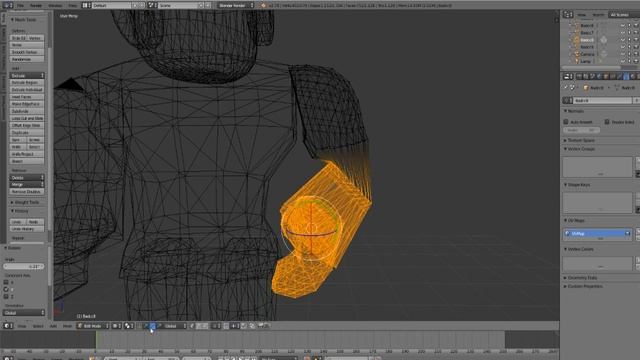640x360 pixels.
Task: Open the Render menu
Action: click(36, 5)
